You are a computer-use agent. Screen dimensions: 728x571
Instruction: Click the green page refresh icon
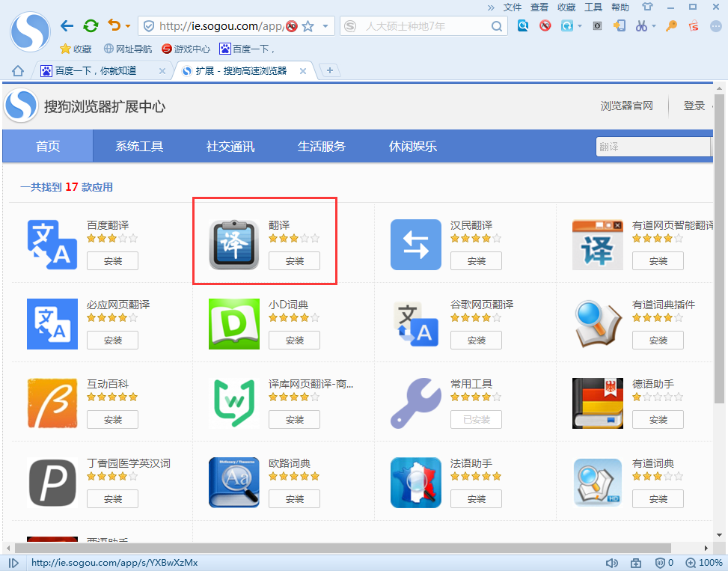[x=91, y=25]
